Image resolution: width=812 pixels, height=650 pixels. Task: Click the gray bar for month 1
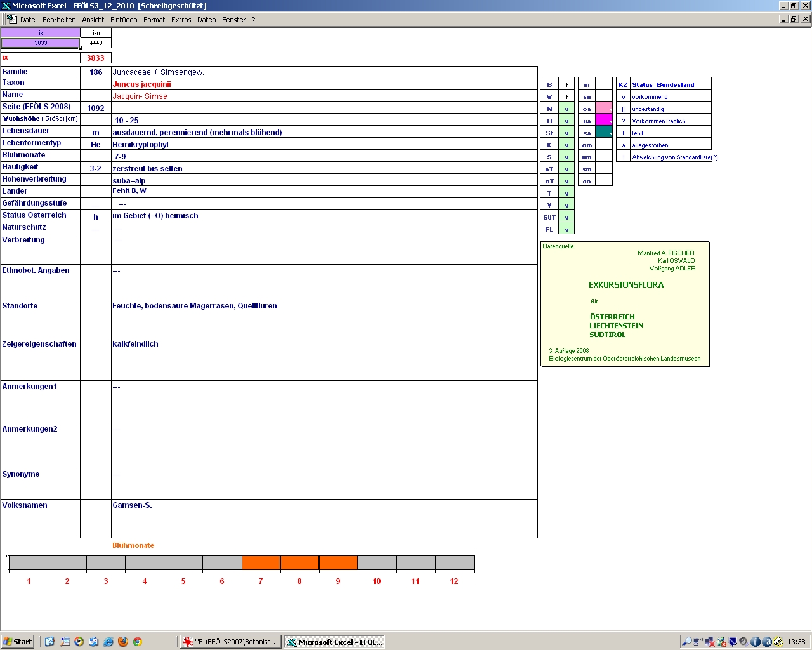tap(29, 562)
